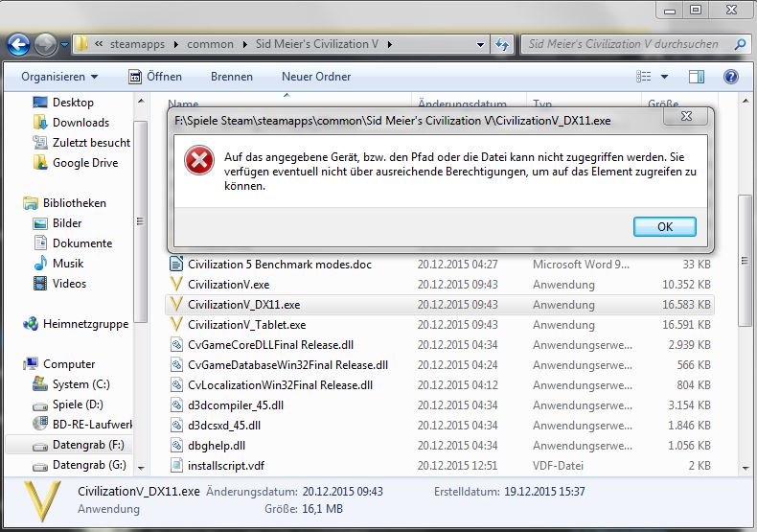Open the view options dropdown arrow
Screen dimensions: 757x532
tap(664, 77)
